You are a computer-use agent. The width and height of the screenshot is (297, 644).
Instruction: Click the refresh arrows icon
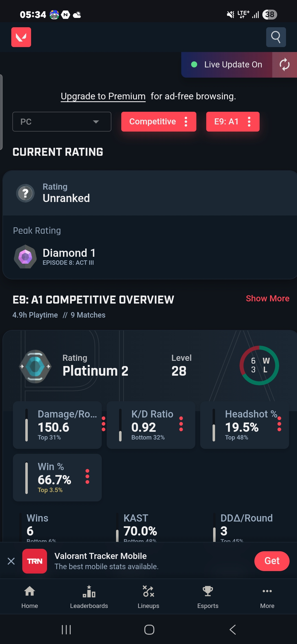point(285,65)
